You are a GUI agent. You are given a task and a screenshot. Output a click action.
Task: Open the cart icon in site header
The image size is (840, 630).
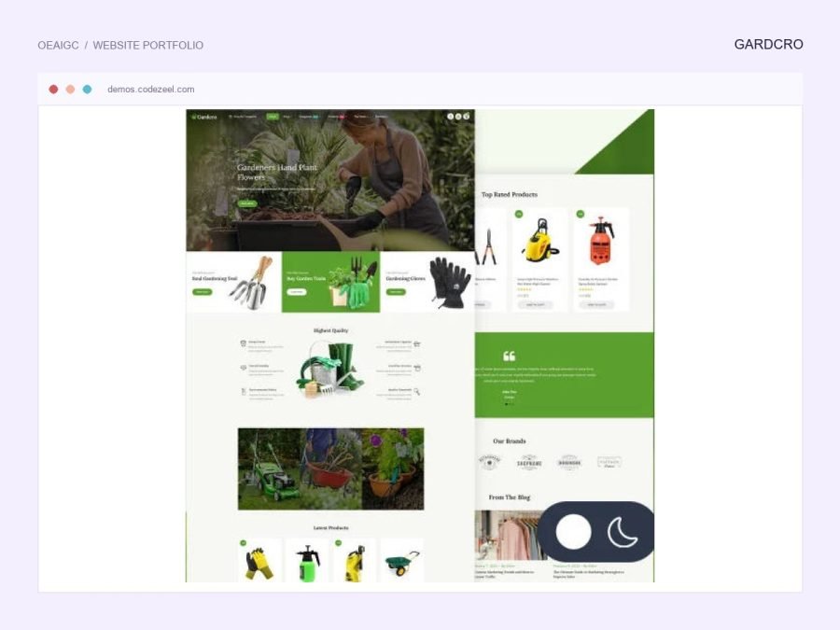click(467, 117)
